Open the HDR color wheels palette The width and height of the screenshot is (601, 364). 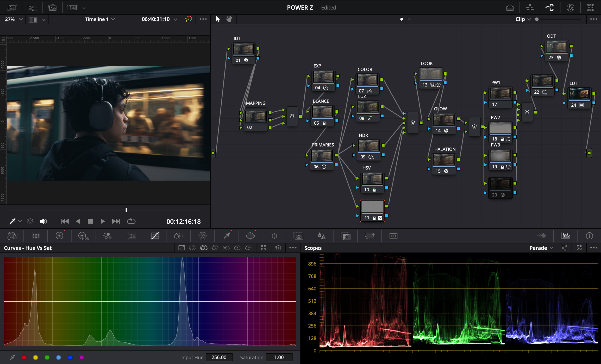[x=83, y=236]
